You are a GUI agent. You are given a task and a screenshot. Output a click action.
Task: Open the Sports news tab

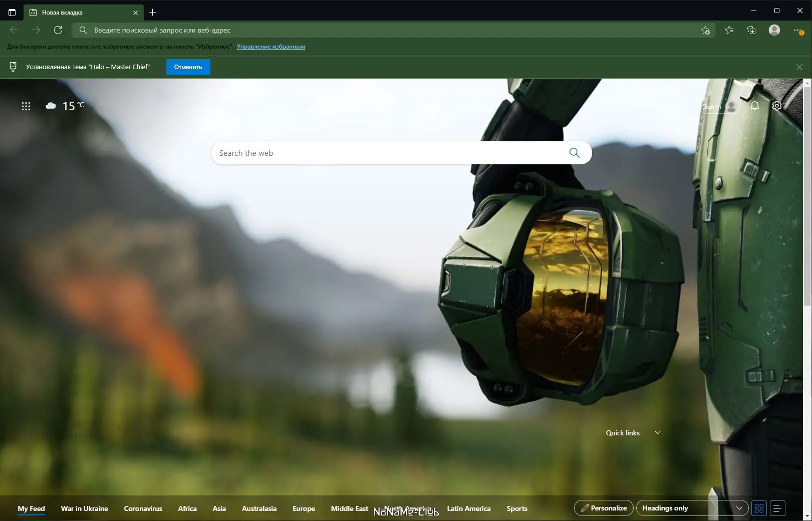coord(517,508)
